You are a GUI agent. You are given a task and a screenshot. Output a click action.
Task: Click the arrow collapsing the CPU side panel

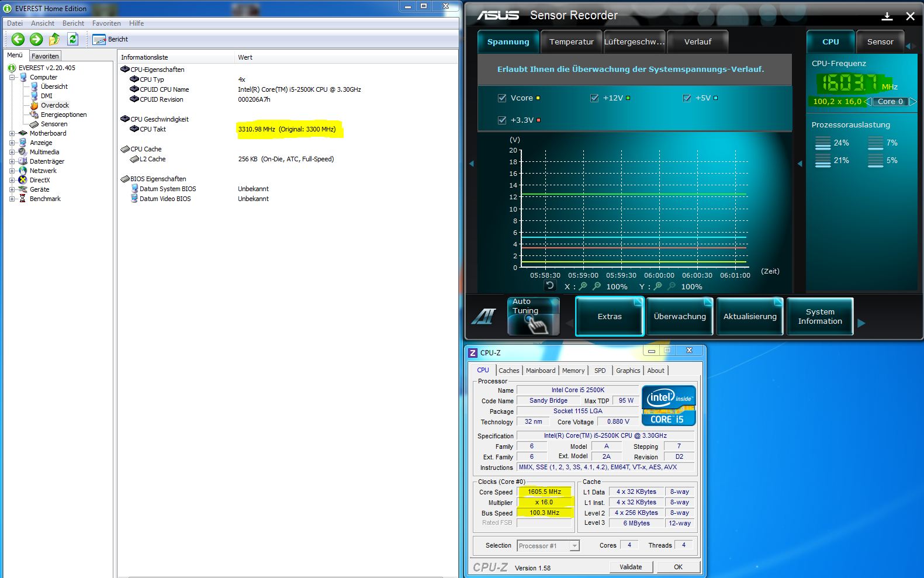tap(800, 164)
